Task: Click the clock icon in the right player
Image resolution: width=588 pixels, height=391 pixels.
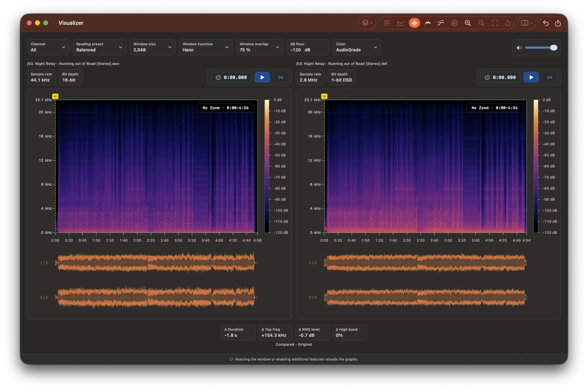Action: click(487, 77)
